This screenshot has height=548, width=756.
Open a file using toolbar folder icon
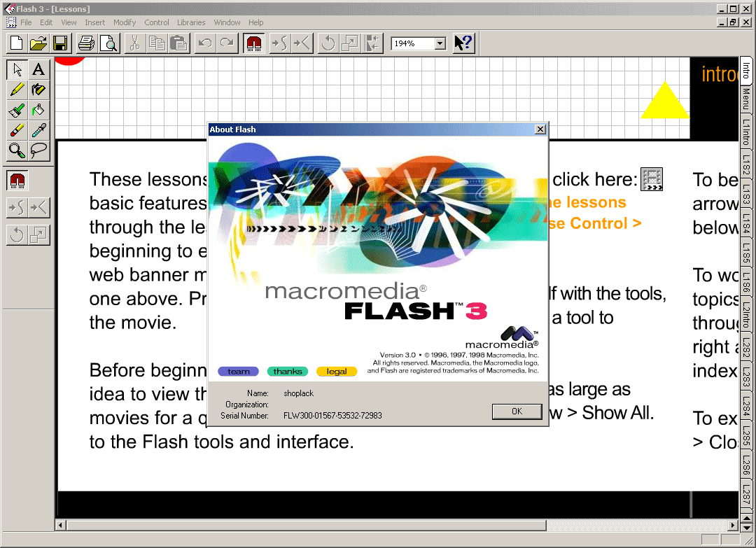pyautogui.click(x=38, y=43)
